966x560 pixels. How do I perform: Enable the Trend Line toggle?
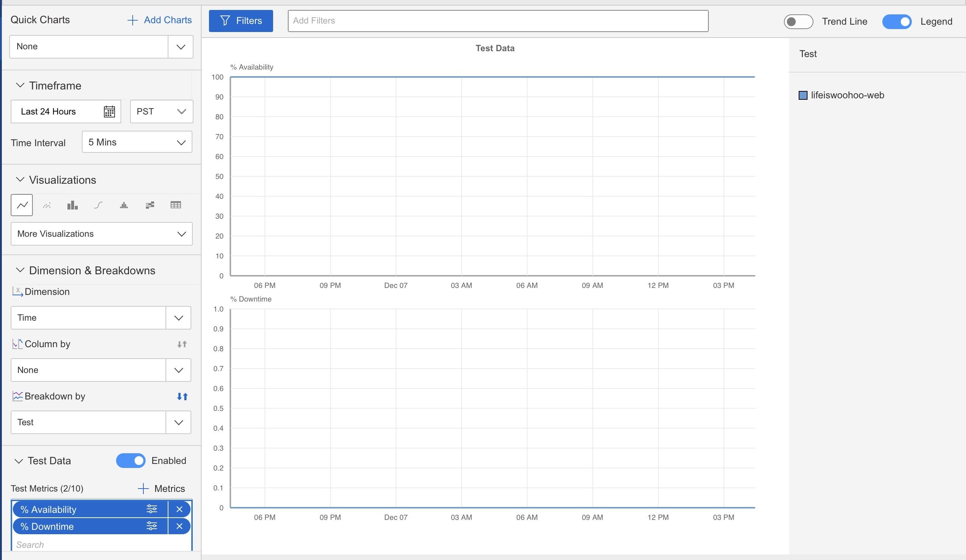point(798,21)
